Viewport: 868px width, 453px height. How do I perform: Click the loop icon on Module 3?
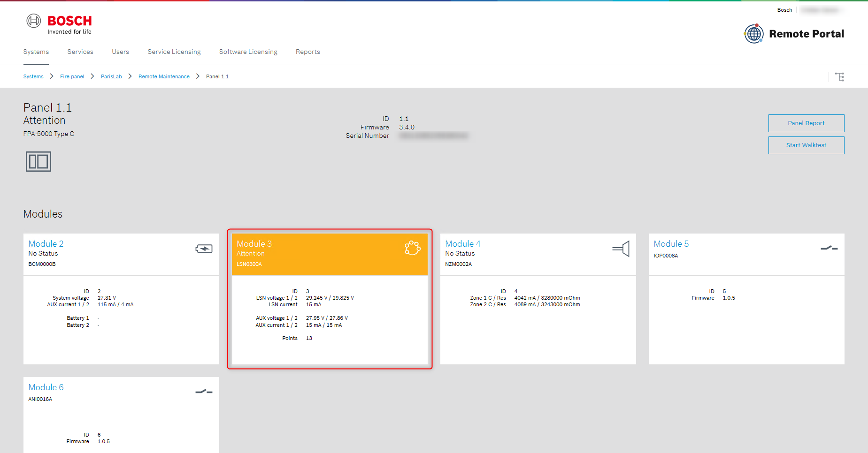pyautogui.click(x=412, y=248)
